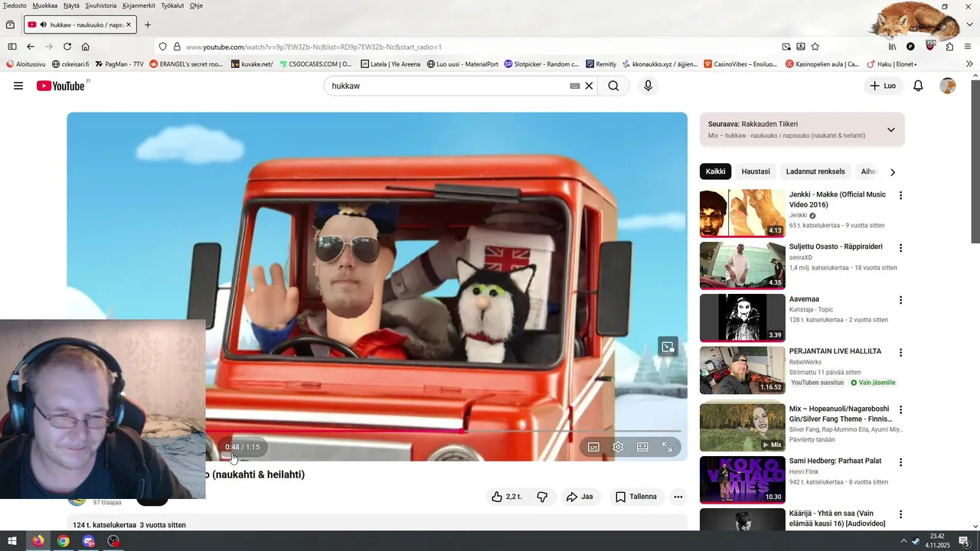Open Windows notification center icon
Image resolution: width=980 pixels, height=551 pixels.
964,541
